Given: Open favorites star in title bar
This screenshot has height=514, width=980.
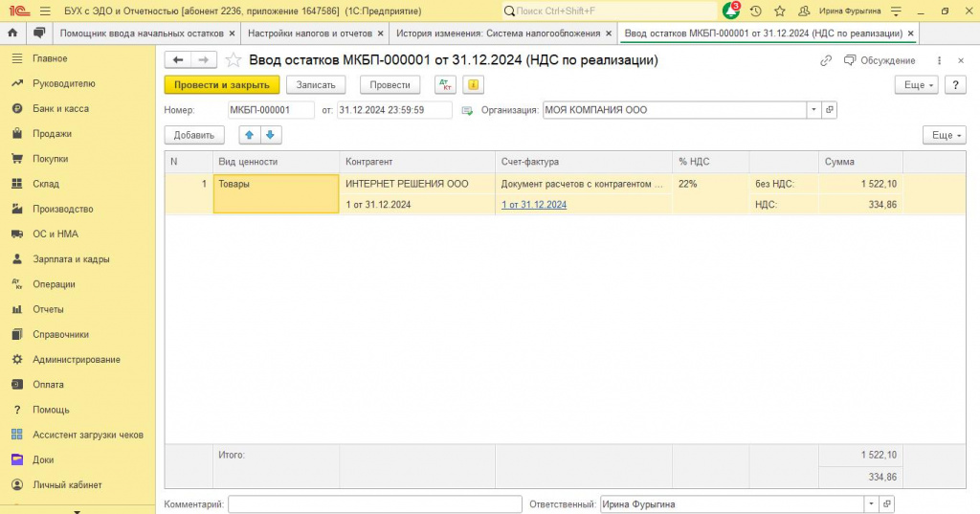Looking at the screenshot, I should [779, 11].
